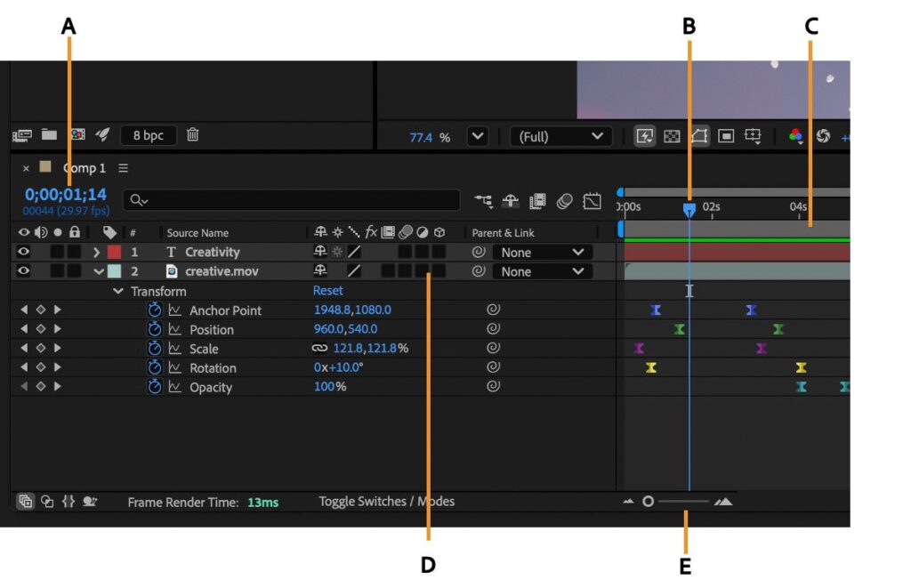Click Reset to reset Transform properties
911x588 pixels.
[327, 290]
